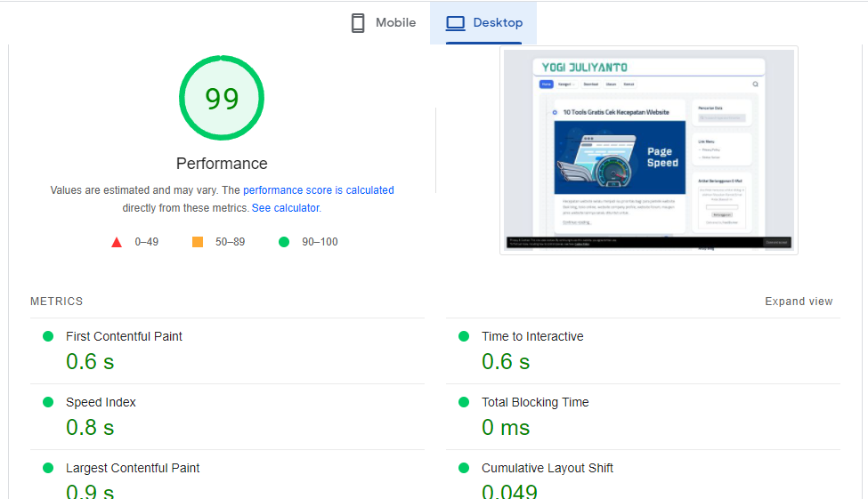Open the See calculator link

point(286,208)
